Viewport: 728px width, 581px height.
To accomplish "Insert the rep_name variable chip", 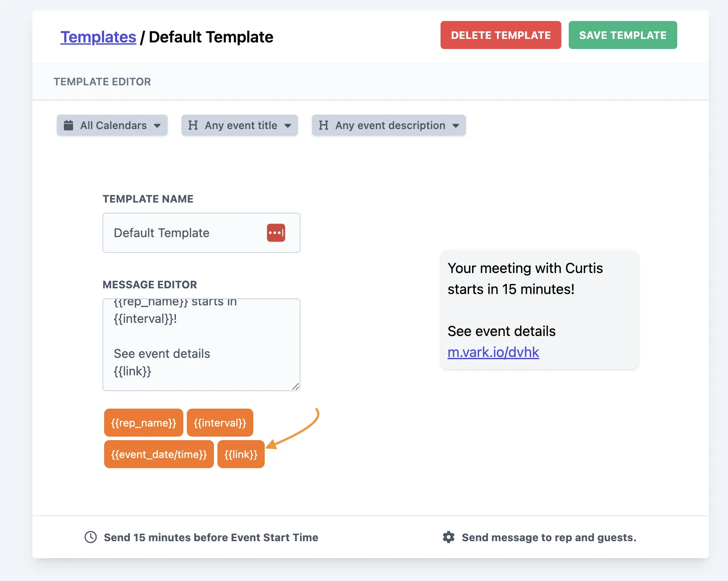I will (143, 423).
